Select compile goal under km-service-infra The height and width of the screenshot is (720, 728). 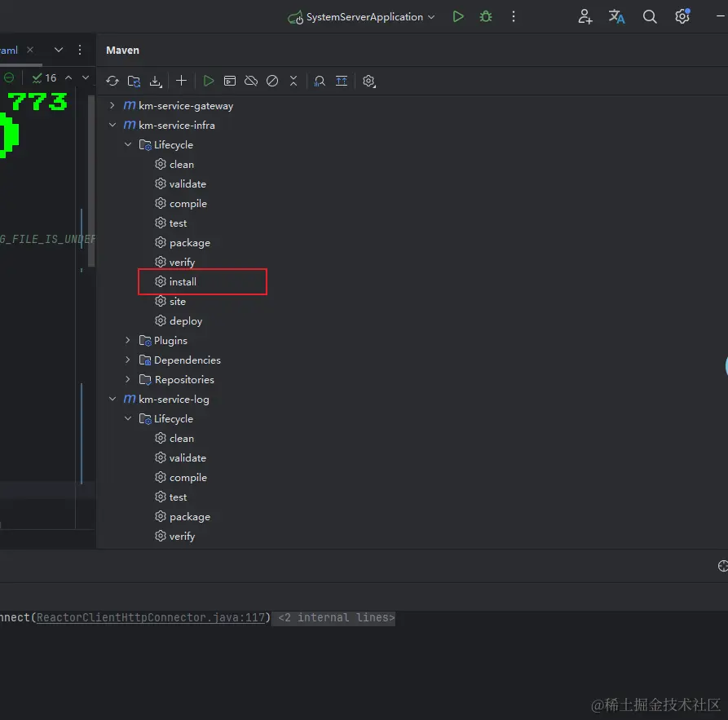point(181,204)
